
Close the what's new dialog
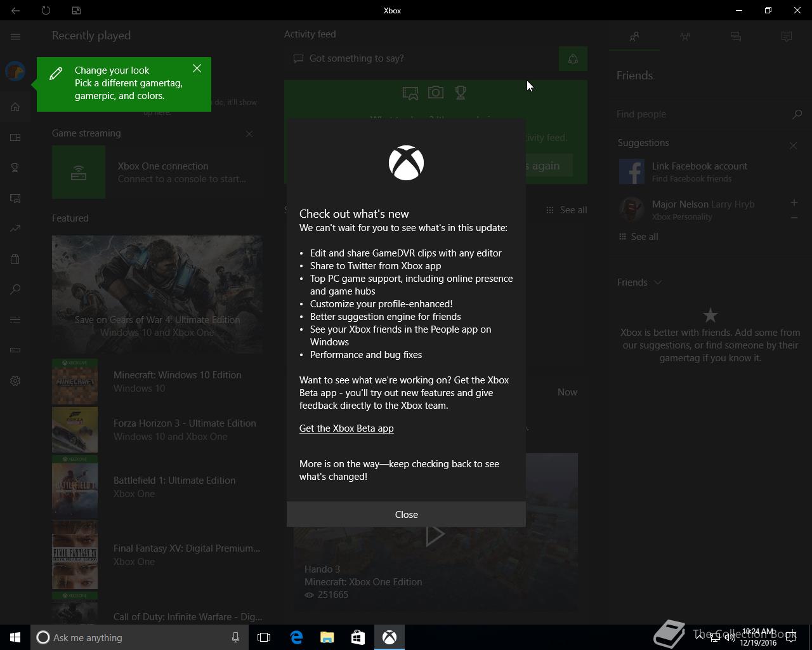click(406, 514)
